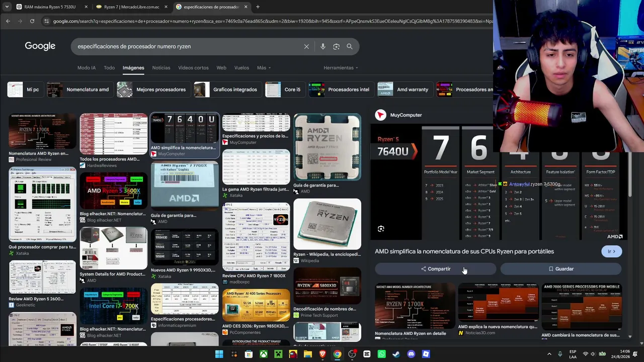Click the Google search input field
This screenshot has width=644, height=362.
click(x=186, y=46)
